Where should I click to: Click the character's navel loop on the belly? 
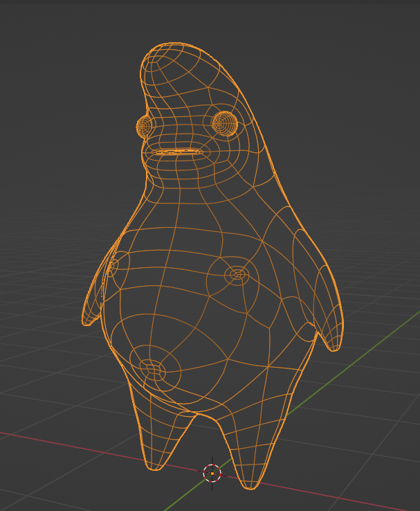[152, 370]
